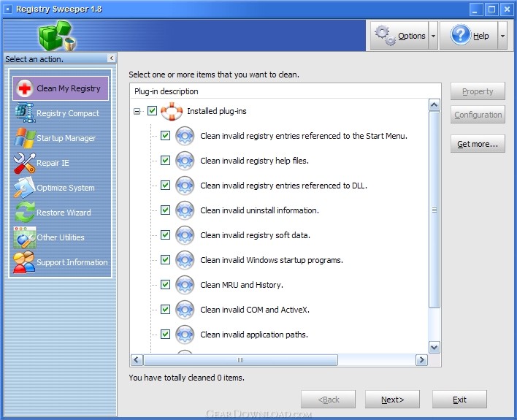The width and height of the screenshot is (517, 420).
Task: Click the Next> button
Action: coord(392,400)
